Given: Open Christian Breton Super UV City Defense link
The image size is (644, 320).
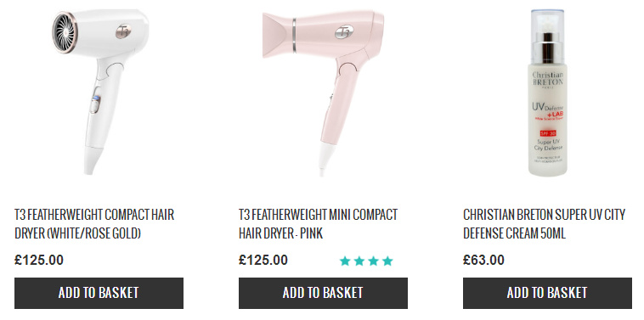Looking at the screenshot, I should click(545, 224).
